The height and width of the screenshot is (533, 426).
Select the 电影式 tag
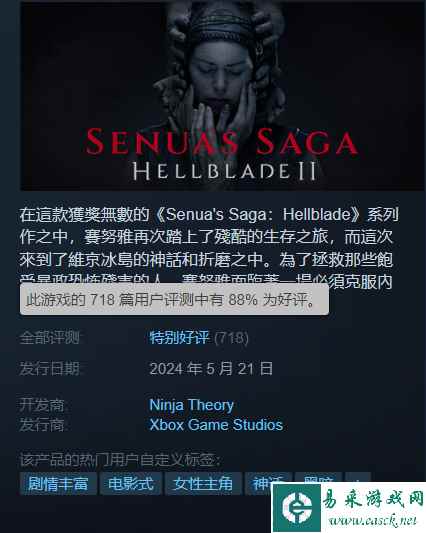(131, 483)
